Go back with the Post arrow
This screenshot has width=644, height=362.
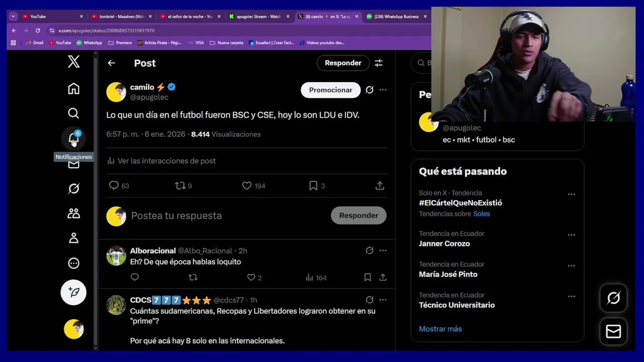click(111, 63)
